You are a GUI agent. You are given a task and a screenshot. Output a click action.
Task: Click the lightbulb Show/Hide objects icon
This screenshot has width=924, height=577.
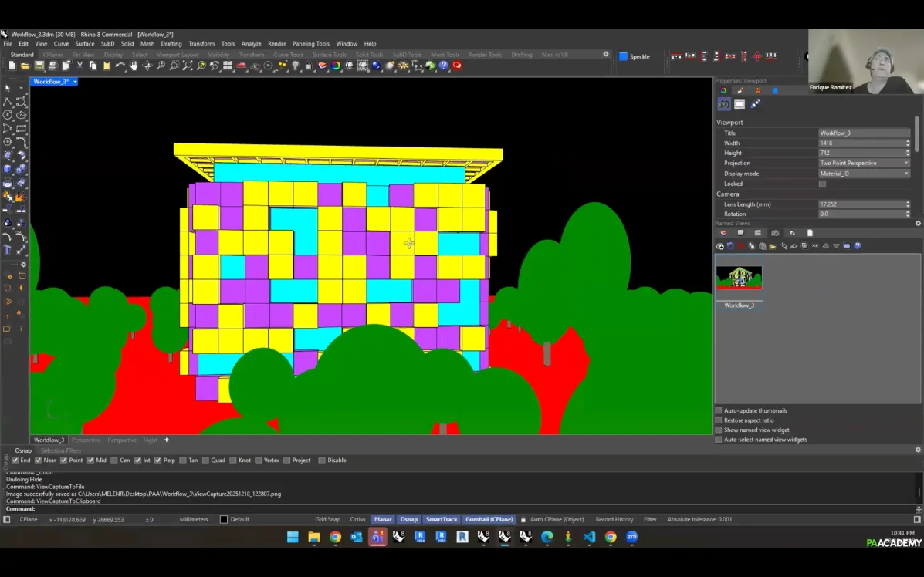click(x=295, y=66)
